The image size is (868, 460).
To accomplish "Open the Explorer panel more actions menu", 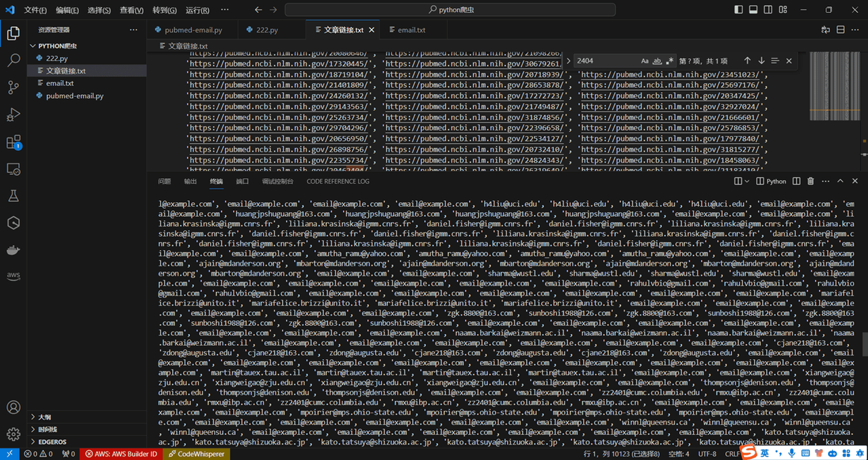I will click(134, 30).
